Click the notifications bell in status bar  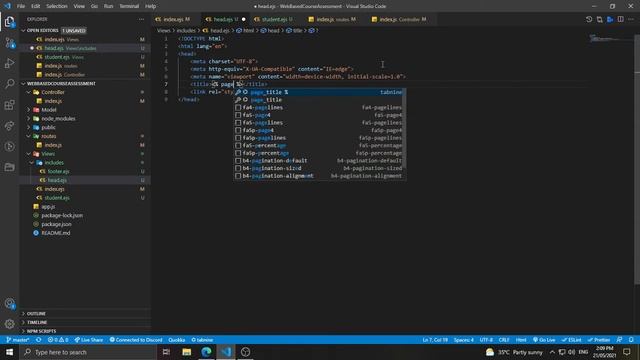click(x=631, y=340)
